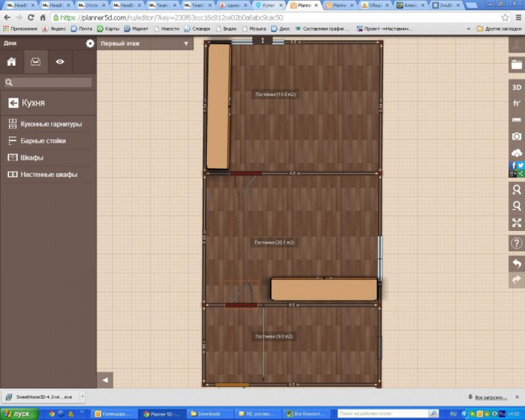Open the help question mark button
Screen dimensions: 525x420
(516, 243)
